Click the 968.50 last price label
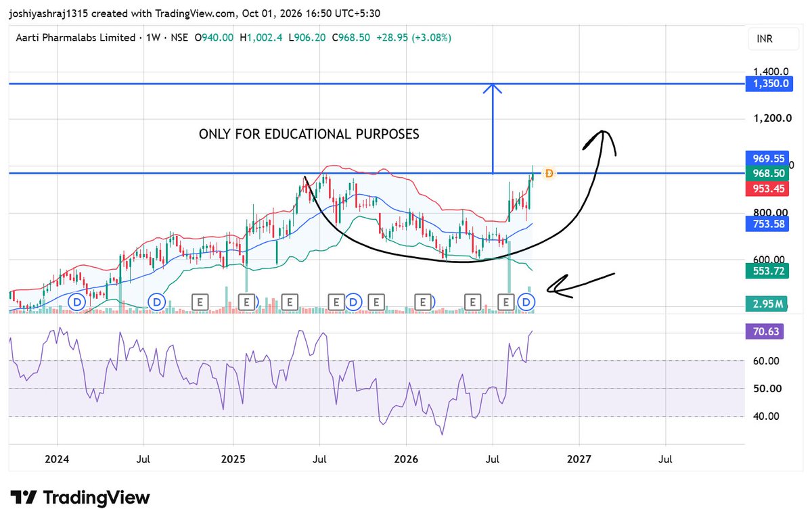This screenshot has height=524, width=812. tap(767, 174)
